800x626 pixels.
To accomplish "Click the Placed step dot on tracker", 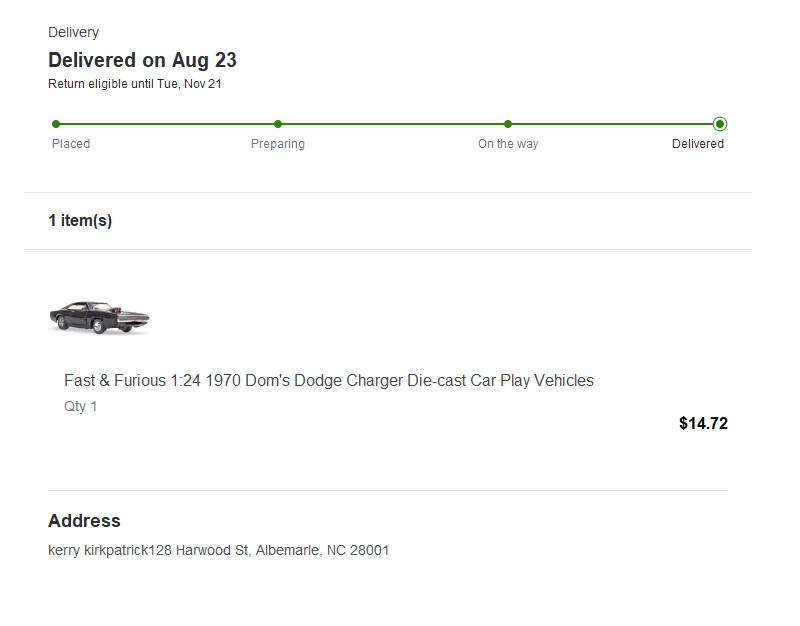I will tap(56, 124).
